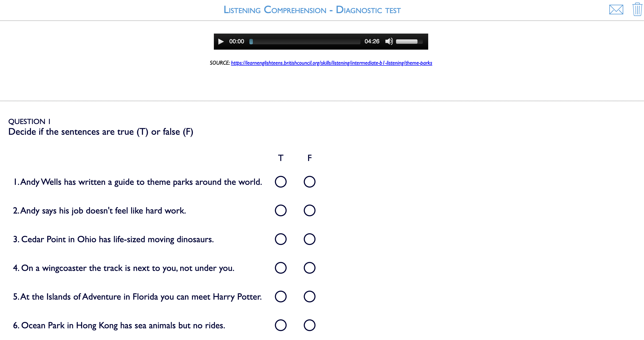Select False for Islands of Adventure sentence
Viewport: 644px width, 340px height.
[309, 296]
